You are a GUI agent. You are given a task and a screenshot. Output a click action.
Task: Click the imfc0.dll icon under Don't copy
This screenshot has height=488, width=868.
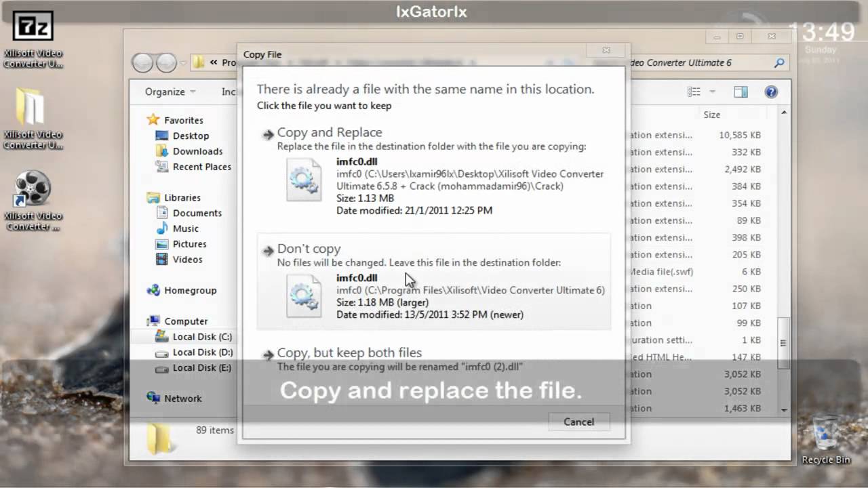(x=304, y=296)
